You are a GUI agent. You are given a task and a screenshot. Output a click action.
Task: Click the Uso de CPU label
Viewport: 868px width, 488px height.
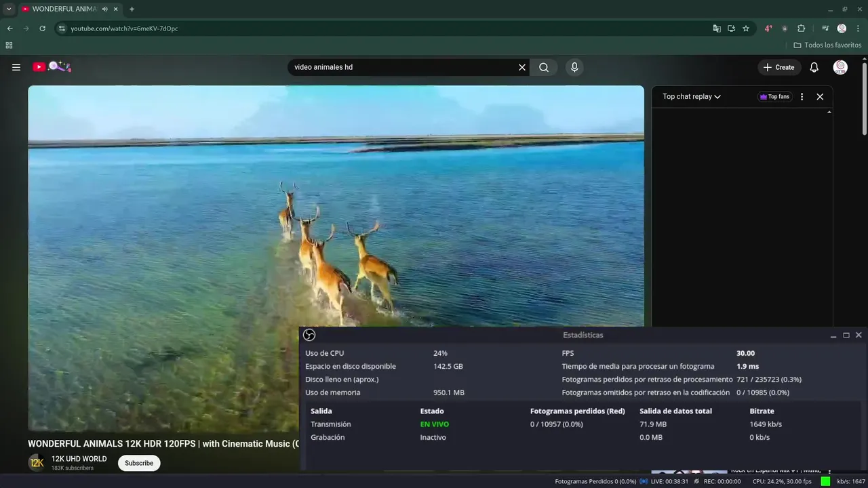[x=324, y=353]
